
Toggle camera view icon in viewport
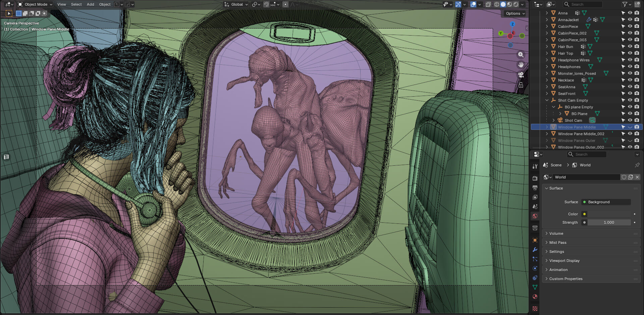point(521,75)
